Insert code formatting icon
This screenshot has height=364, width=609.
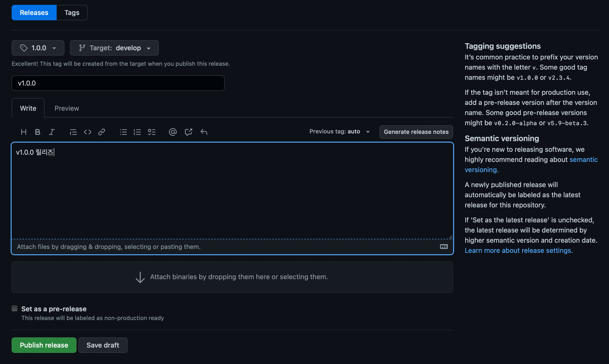(87, 132)
